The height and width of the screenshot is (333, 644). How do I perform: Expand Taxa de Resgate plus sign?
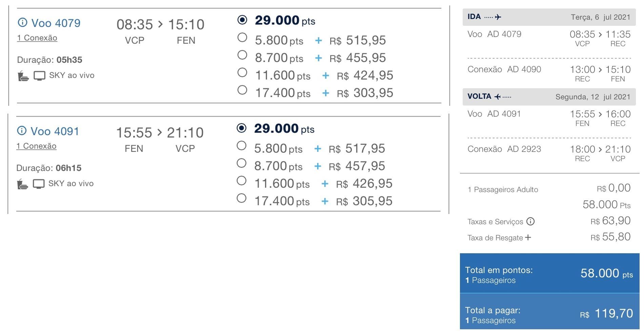[x=528, y=237]
